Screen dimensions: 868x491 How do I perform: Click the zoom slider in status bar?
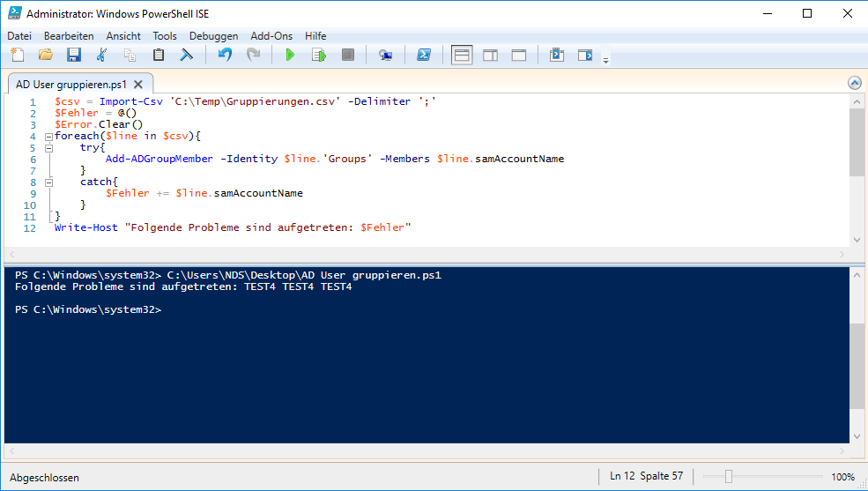point(729,477)
